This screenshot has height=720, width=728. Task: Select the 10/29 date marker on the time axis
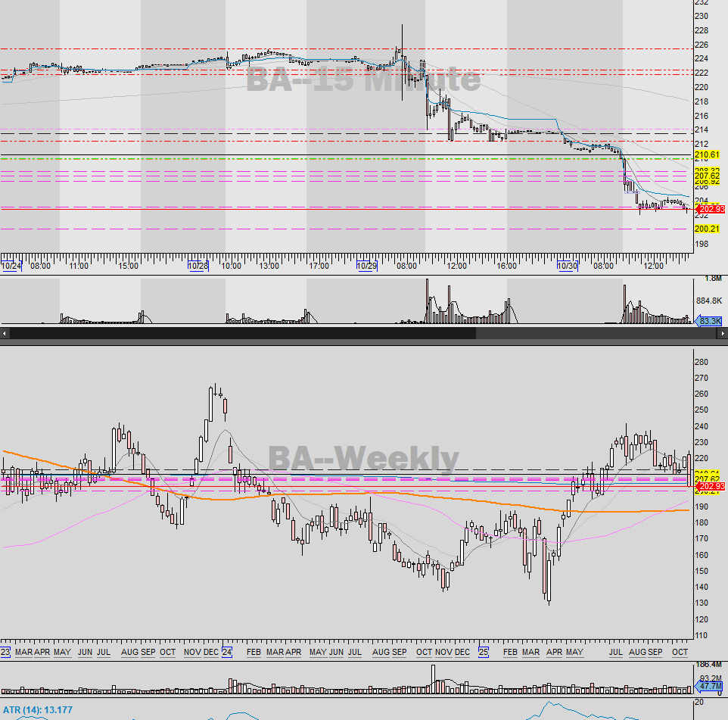pos(367,266)
